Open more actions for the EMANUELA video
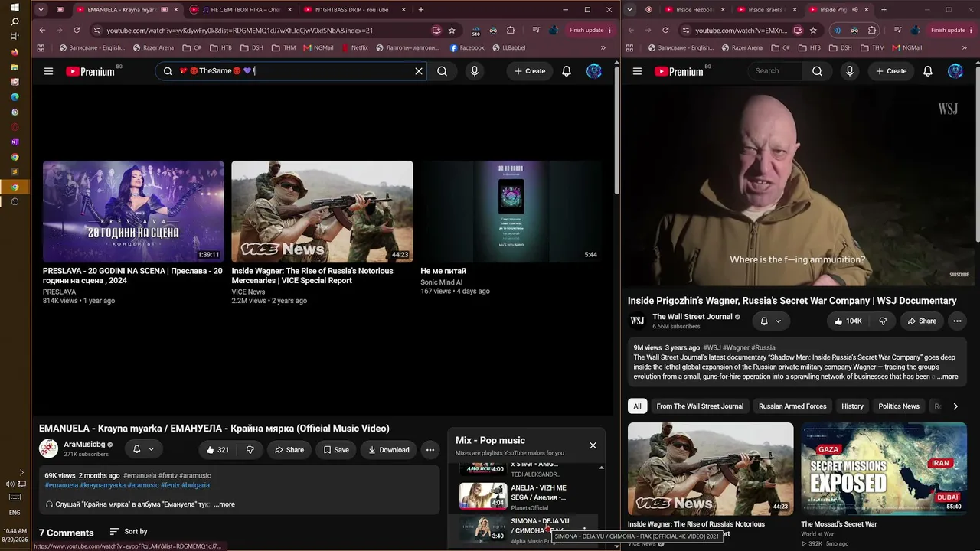Screen dimensions: 980x551 [x=430, y=450]
